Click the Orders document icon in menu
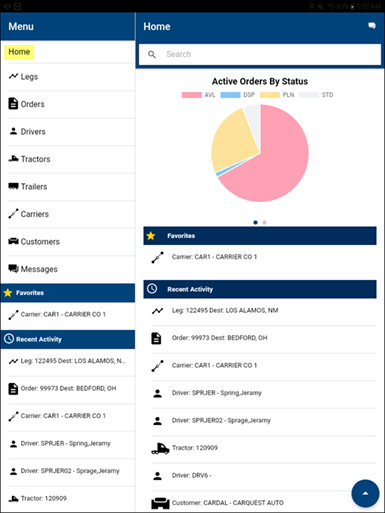 (x=13, y=104)
